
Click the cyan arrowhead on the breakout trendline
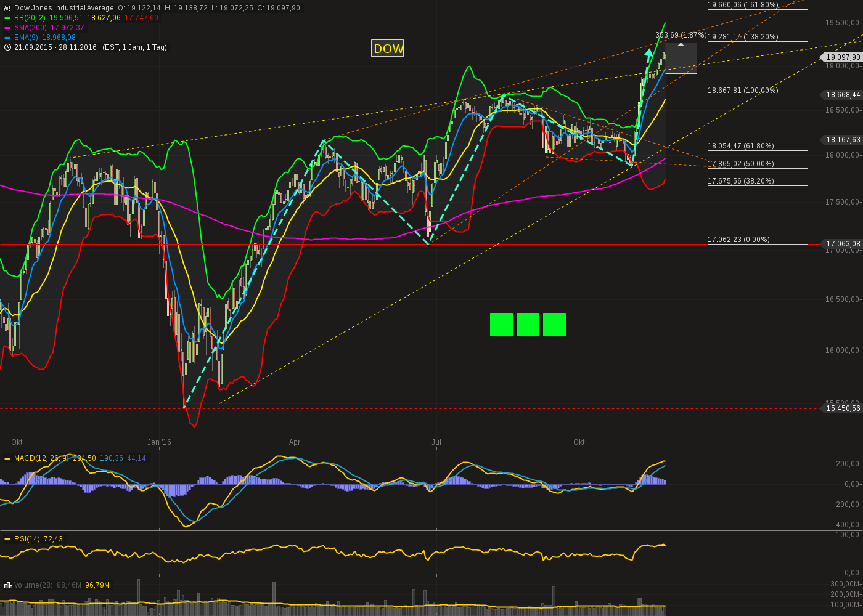648,53
